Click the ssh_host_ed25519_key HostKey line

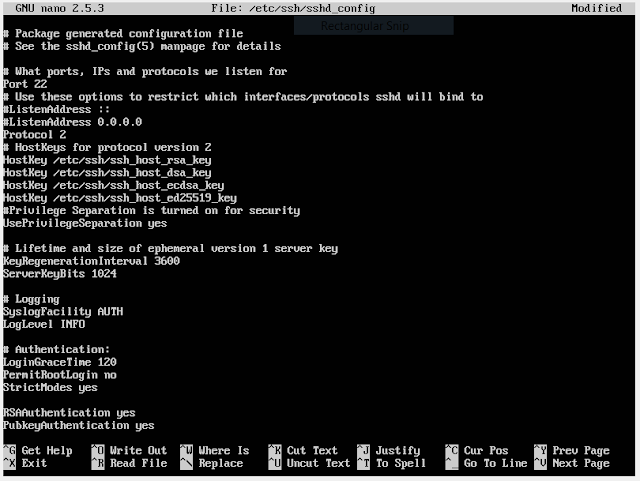(x=120, y=198)
